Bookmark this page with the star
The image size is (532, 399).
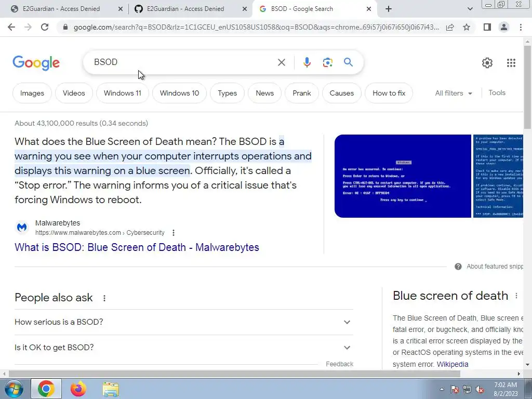point(467,27)
